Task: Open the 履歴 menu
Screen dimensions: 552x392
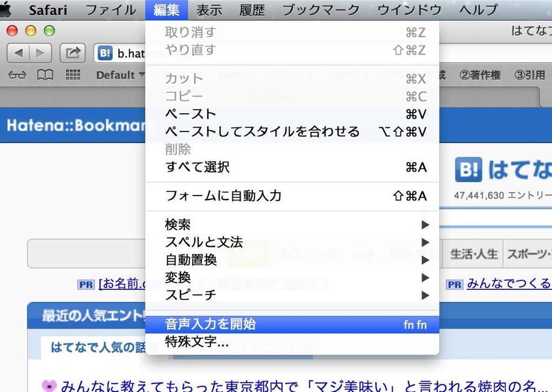Action: (x=252, y=10)
